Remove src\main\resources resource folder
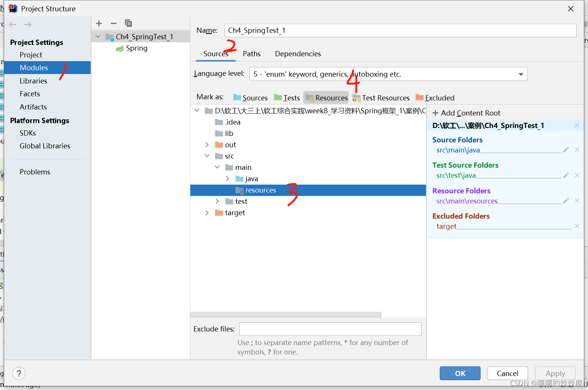 pos(577,200)
